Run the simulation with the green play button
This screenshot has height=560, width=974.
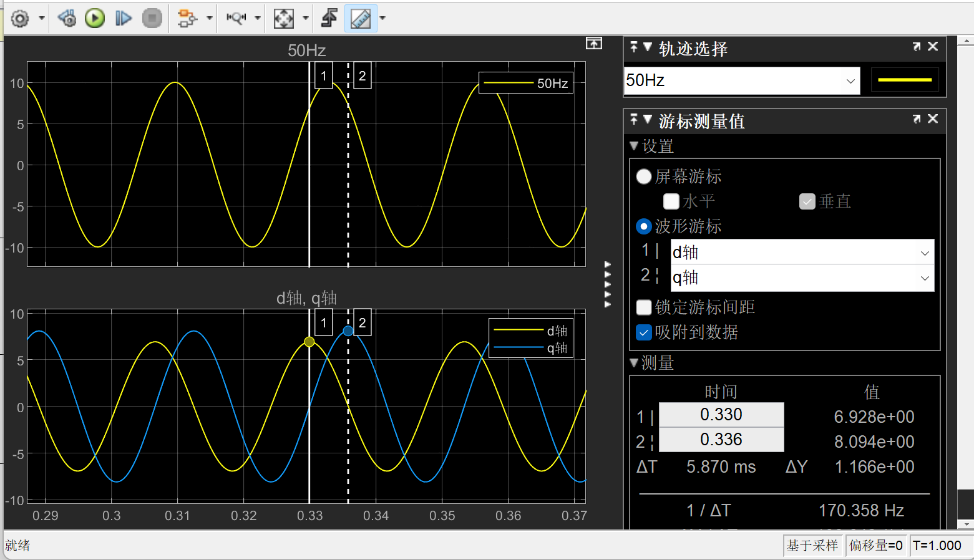(x=95, y=19)
